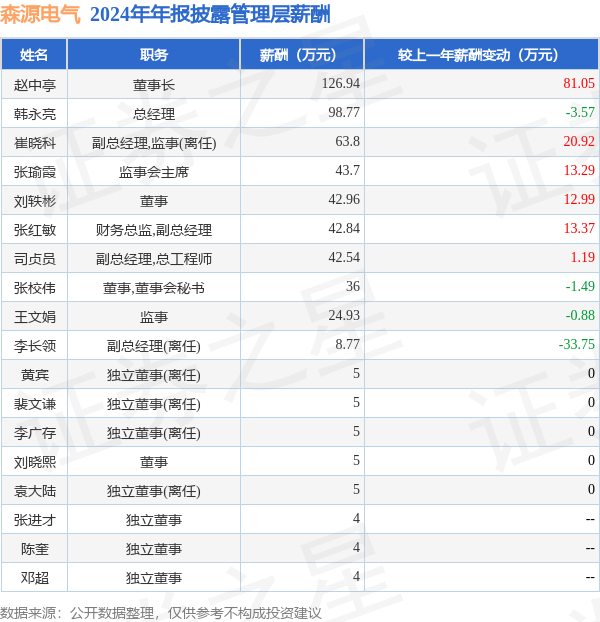Click change value 1.19

(583, 257)
